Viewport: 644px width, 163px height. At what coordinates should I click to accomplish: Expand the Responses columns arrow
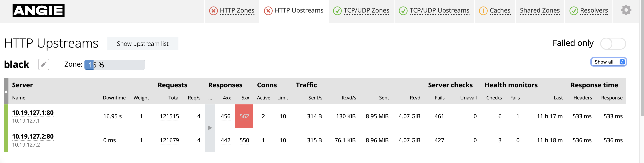point(210,128)
